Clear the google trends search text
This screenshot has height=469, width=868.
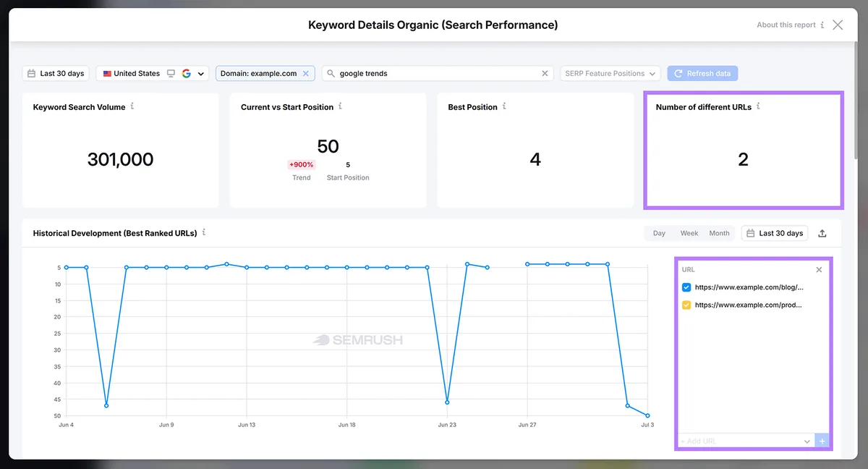coord(545,73)
